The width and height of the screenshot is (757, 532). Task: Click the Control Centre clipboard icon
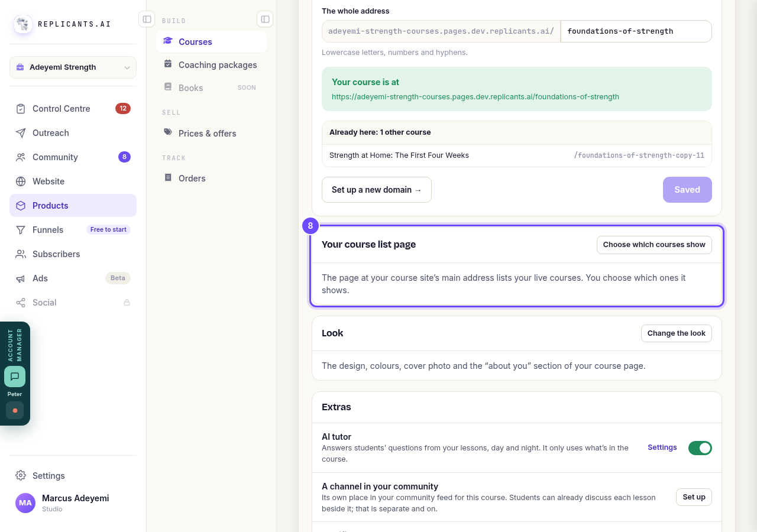[21, 109]
